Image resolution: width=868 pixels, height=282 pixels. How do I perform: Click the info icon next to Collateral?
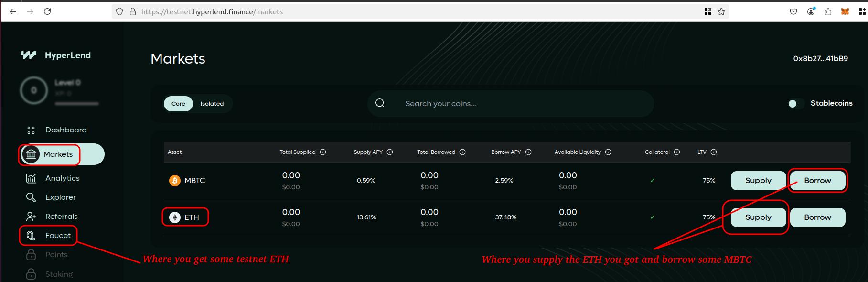[677, 152]
